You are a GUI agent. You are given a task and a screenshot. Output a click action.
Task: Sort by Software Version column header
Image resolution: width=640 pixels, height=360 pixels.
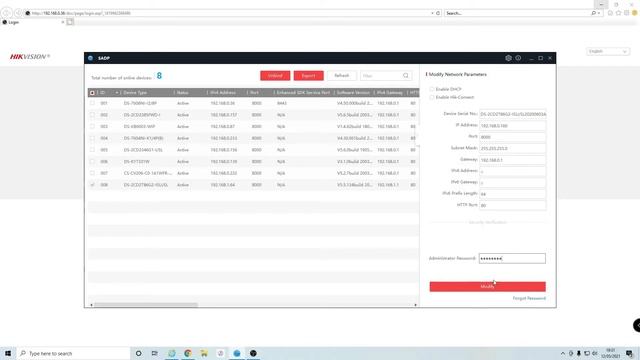353,93
